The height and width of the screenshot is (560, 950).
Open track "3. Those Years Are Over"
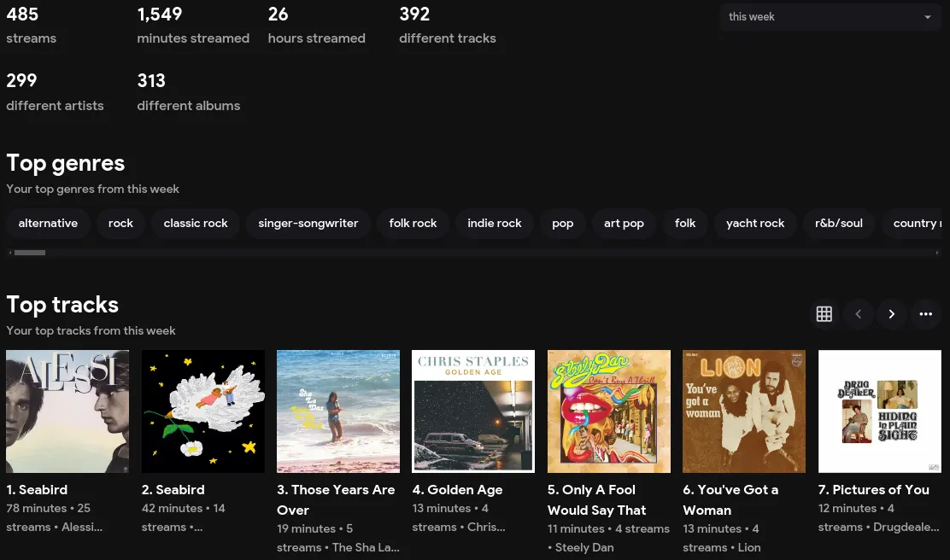tap(336, 500)
